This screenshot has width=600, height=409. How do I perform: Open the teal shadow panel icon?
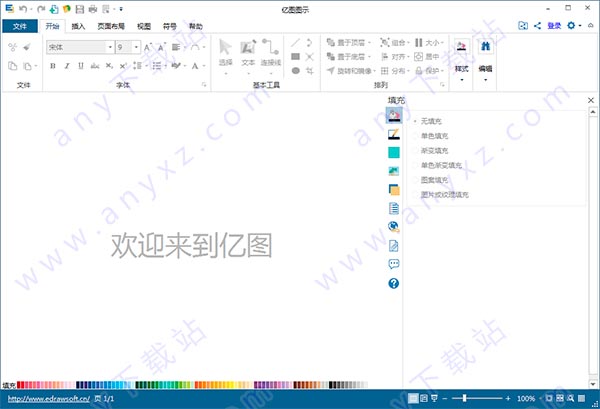pyautogui.click(x=394, y=153)
